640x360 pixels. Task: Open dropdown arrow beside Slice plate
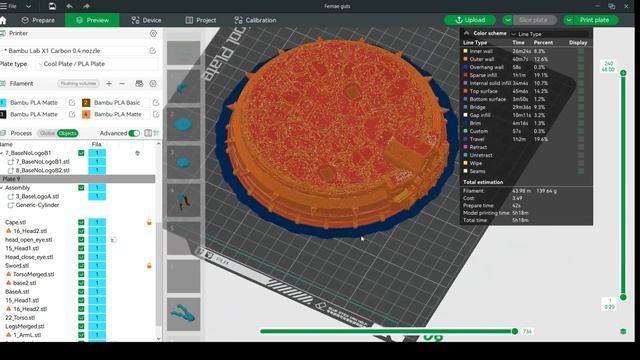coord(507,20)
